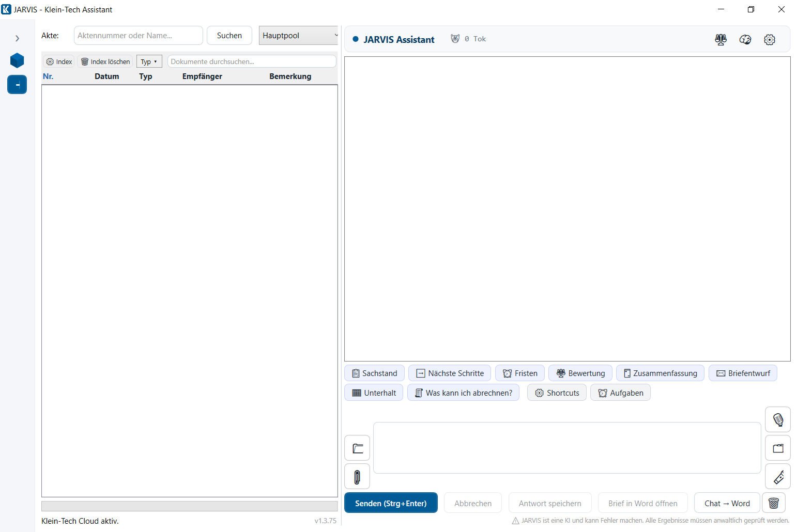Viewport: 797px width, 532px height.
Task: Click the scales of justice icon
Action: [x=721, y=40]
